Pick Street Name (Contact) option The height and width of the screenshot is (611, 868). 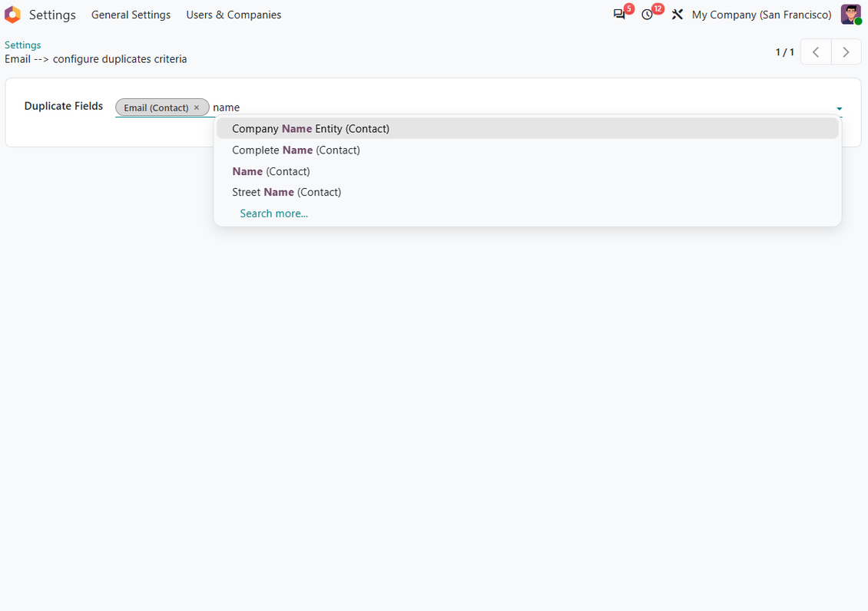click(528, 192)
